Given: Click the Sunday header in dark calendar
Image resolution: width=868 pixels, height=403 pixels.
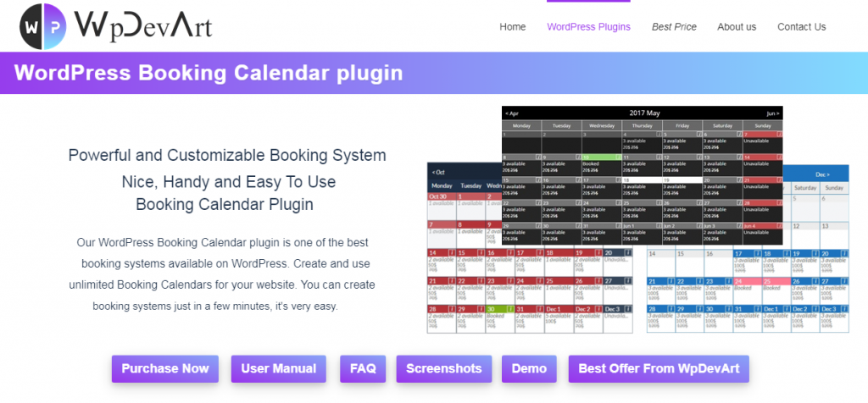Looking at the screenshot, I should pos(763,125).
